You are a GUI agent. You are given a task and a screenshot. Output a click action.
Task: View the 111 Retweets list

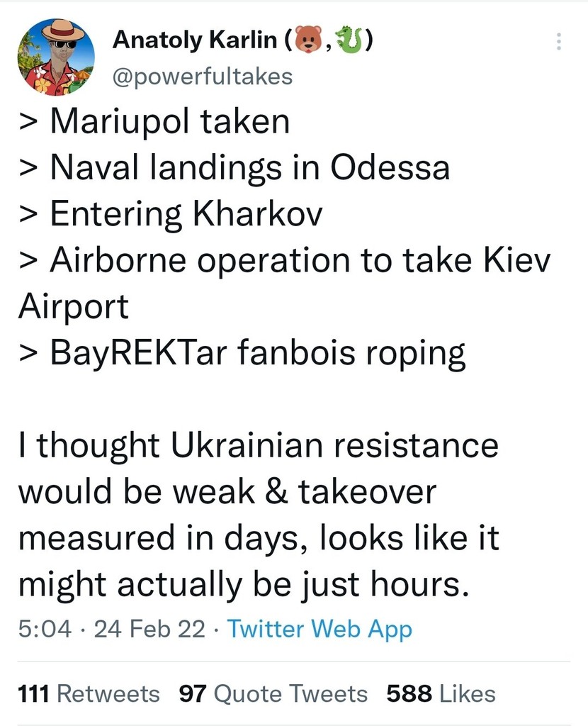89,693
